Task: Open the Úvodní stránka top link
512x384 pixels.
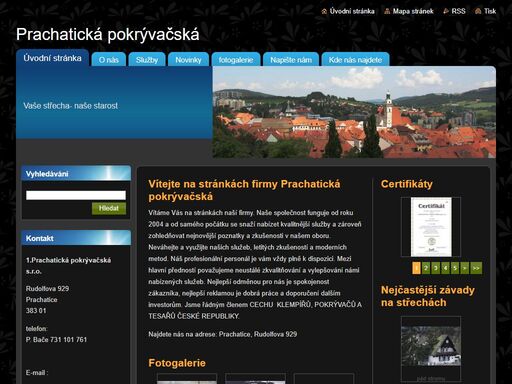Action: 352,11
